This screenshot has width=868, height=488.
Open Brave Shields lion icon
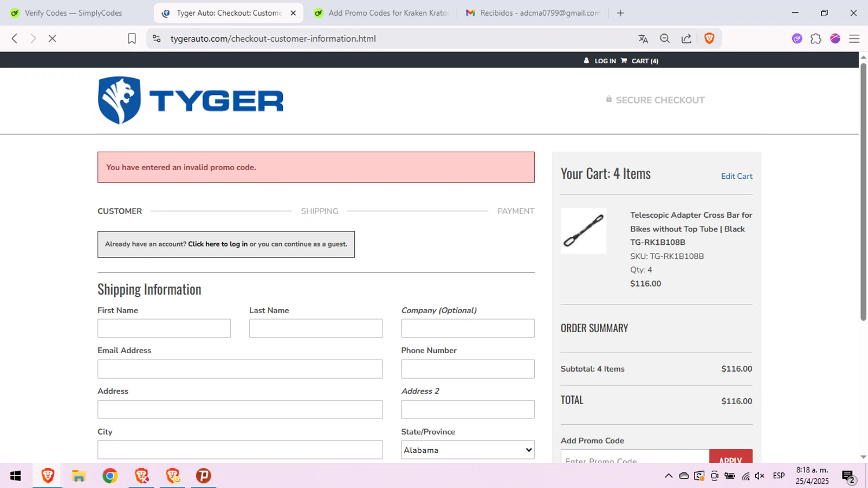[x=709, y=38]
